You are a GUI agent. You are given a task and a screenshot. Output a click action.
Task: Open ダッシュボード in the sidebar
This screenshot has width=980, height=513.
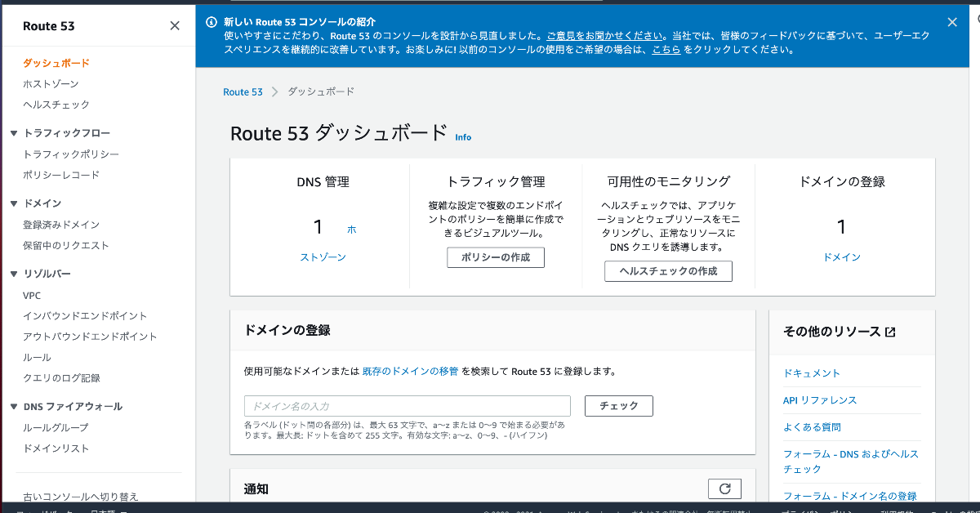[56, 63]
